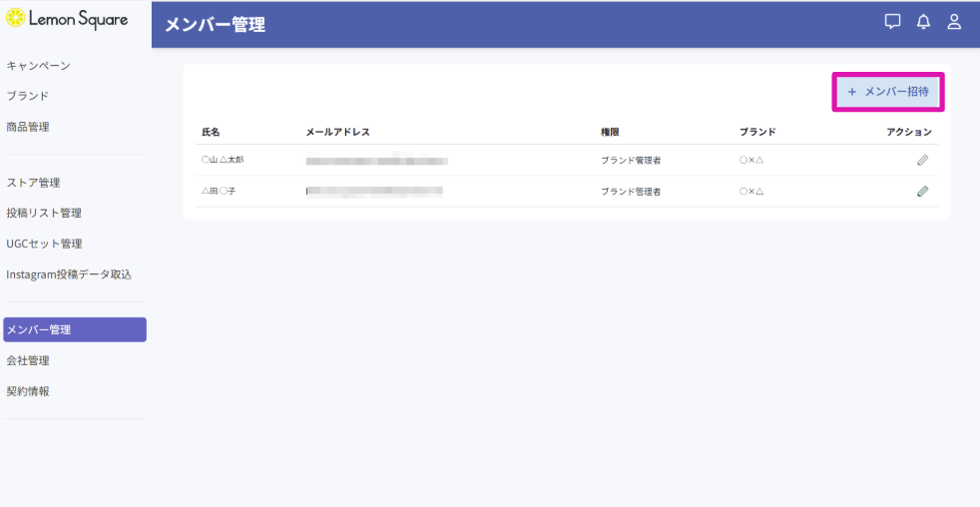The image size is (980, 507).
Task: Click the chat message icon in header
Action: point(892,22)
